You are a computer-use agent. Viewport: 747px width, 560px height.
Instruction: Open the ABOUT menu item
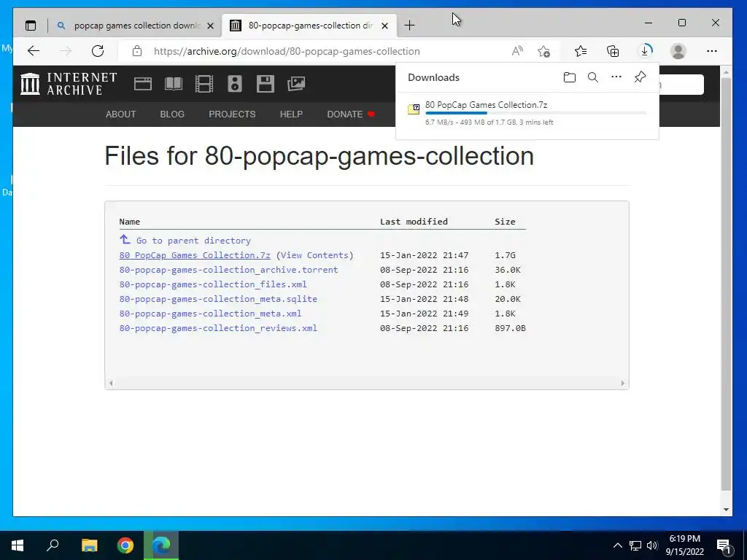(x=120, y=114)
